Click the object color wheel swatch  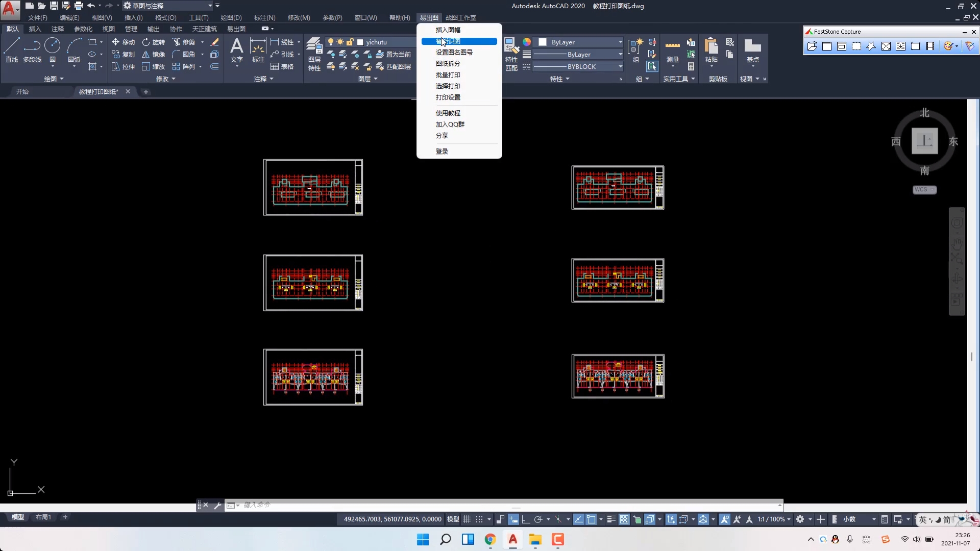pos(526,42)
